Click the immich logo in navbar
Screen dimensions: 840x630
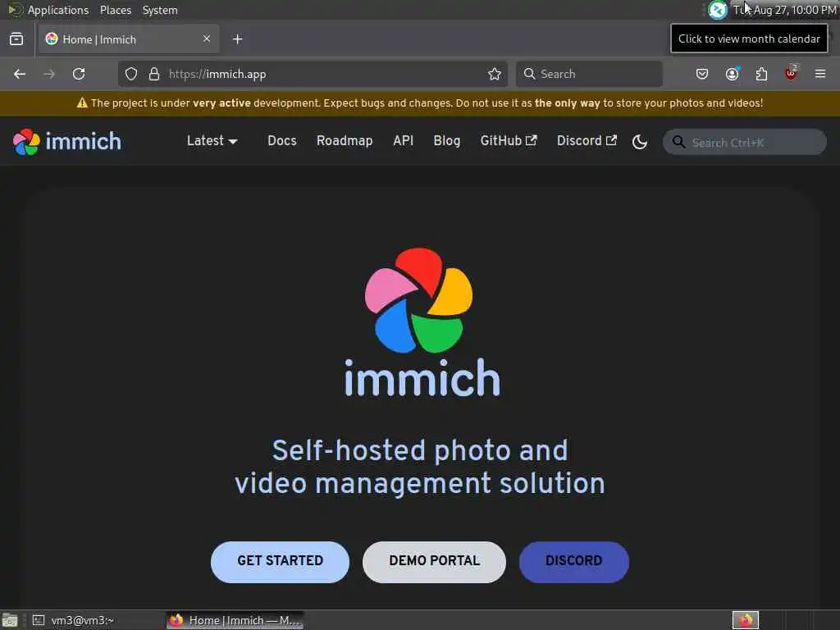(67, 142)
